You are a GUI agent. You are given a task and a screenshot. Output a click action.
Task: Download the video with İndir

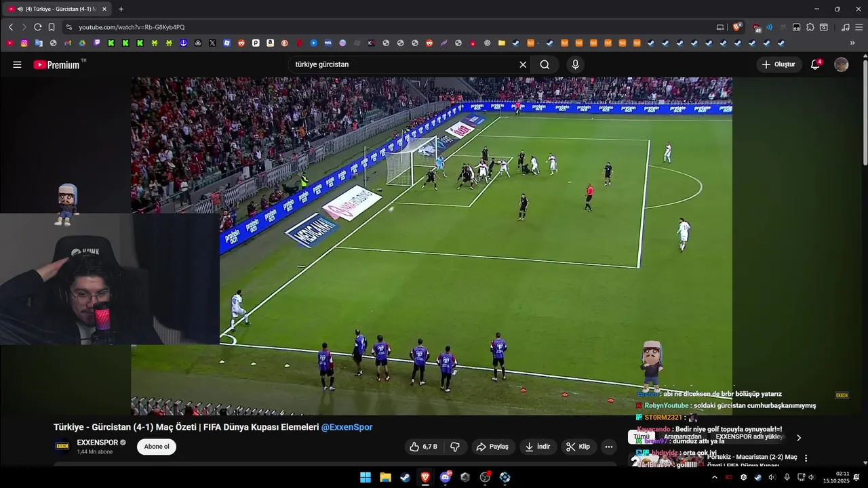(538, 447)
